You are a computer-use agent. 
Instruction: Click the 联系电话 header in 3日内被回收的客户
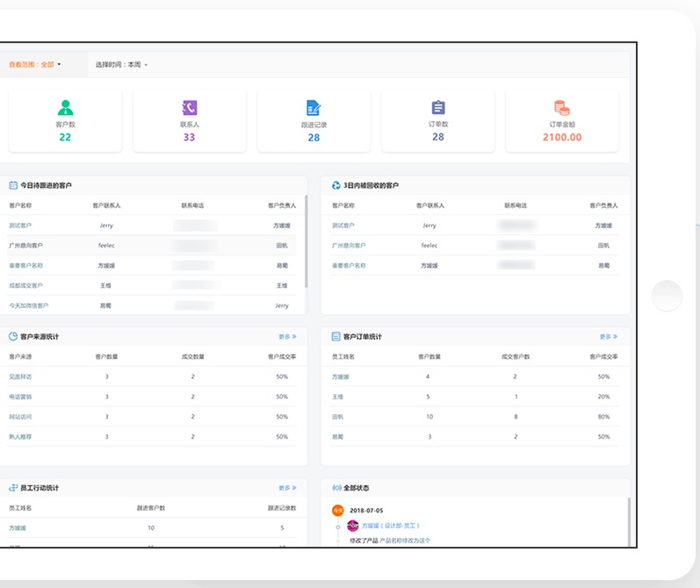coord(516,205)
